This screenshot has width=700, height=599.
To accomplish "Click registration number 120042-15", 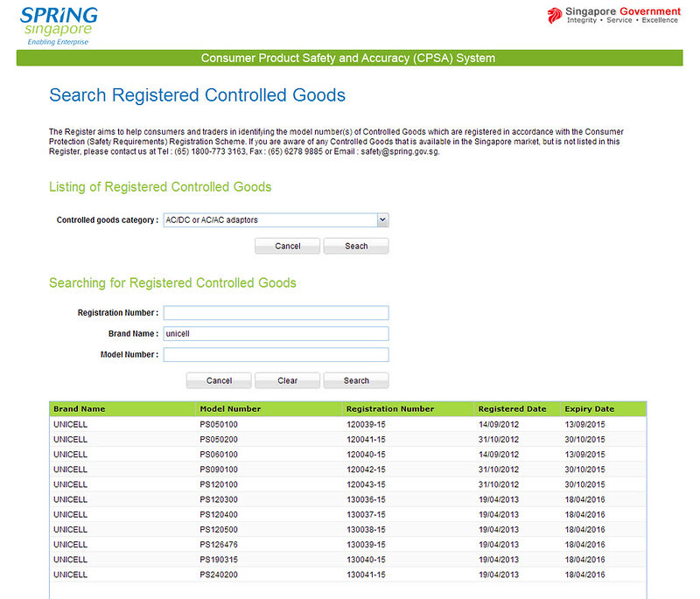I will point(366,470).
